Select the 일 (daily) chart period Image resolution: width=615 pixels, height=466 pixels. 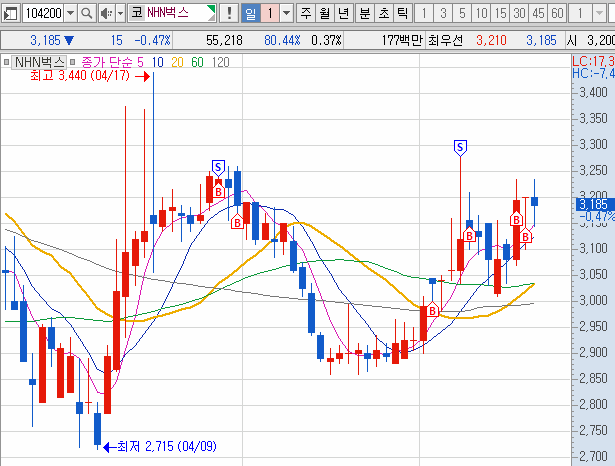[x=250, y=13]
